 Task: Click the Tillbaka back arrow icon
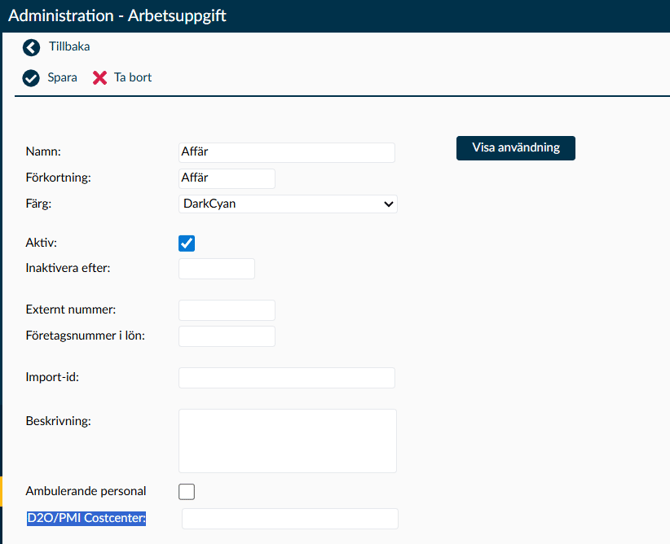coord(31,47)
